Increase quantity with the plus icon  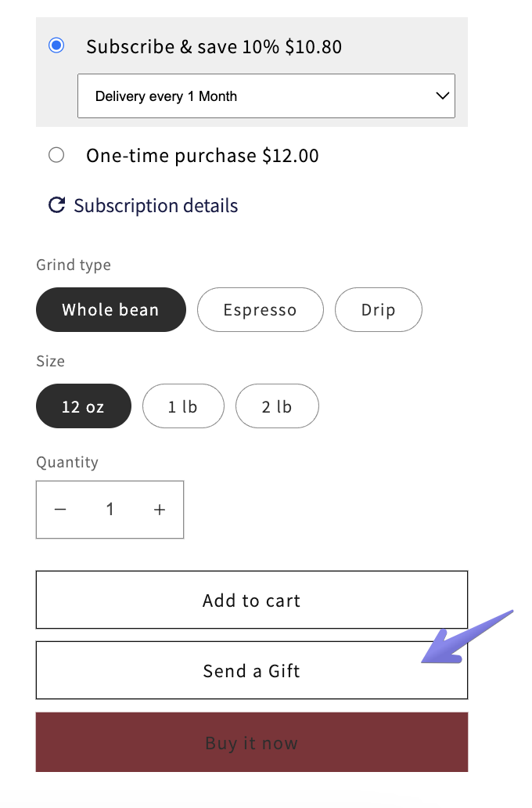[x=160, y=510]
